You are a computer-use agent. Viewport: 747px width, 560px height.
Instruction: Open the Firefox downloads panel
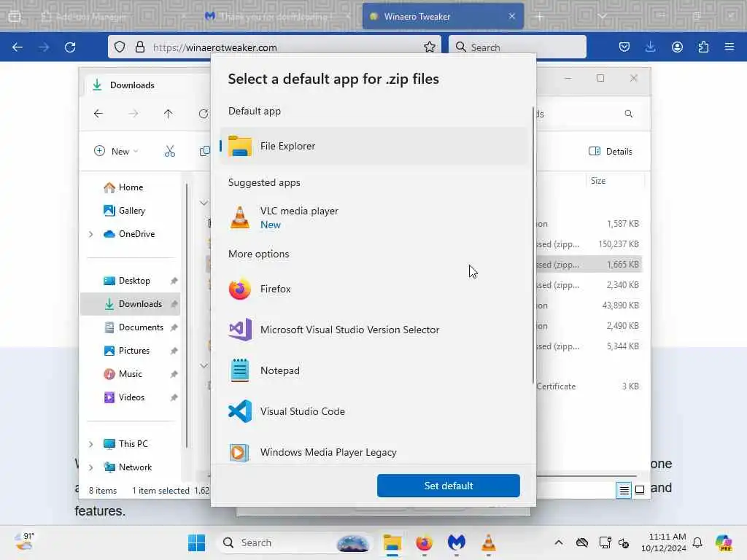(x=650, y=47)
